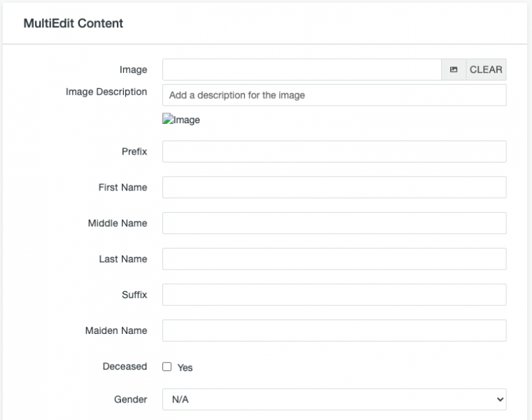The width and height of the screenshot is (532, 420).
Task: Click the Deceased field label
Action: tap(125, 366)
